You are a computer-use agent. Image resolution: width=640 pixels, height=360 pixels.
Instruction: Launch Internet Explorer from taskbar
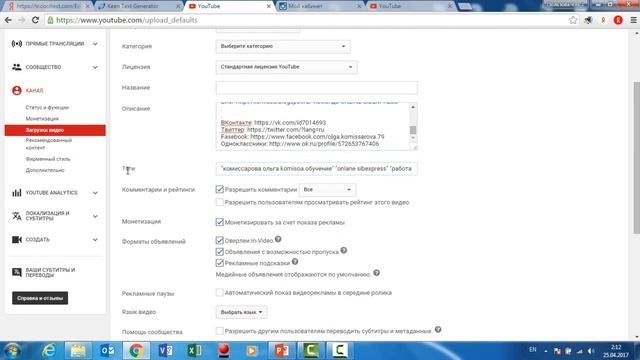(49, 351)
